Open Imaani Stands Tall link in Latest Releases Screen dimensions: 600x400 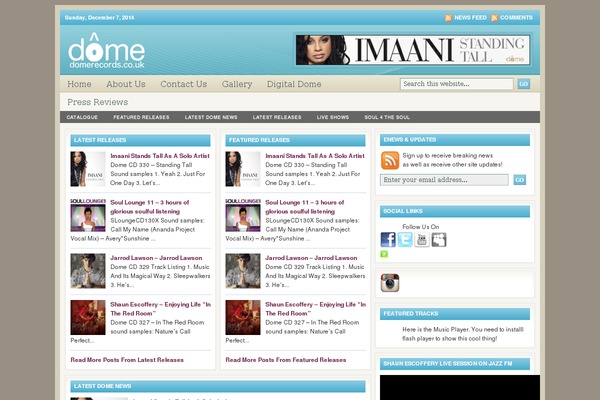tap(160, 156)
